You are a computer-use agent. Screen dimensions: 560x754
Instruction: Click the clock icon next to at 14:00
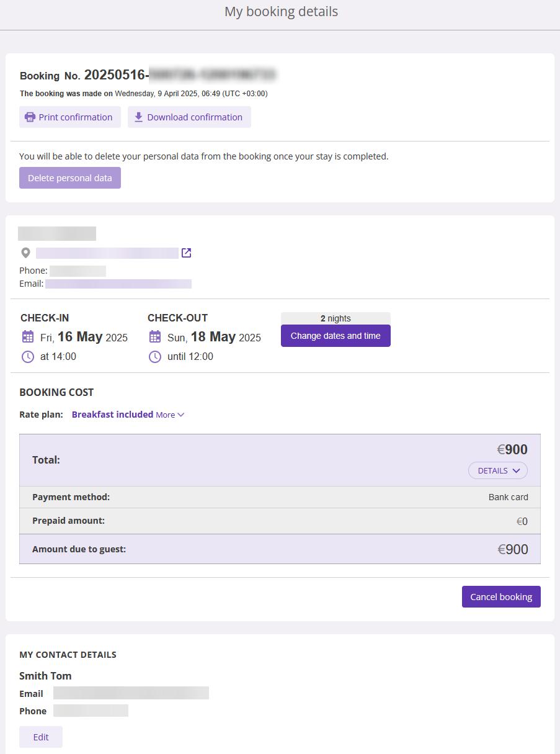coord(28,357)
